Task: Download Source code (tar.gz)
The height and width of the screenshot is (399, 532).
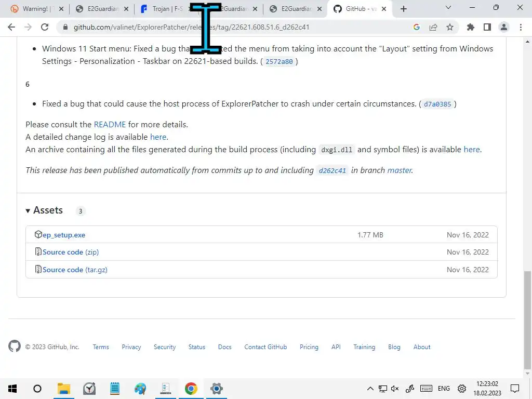Action: (75, 270)
